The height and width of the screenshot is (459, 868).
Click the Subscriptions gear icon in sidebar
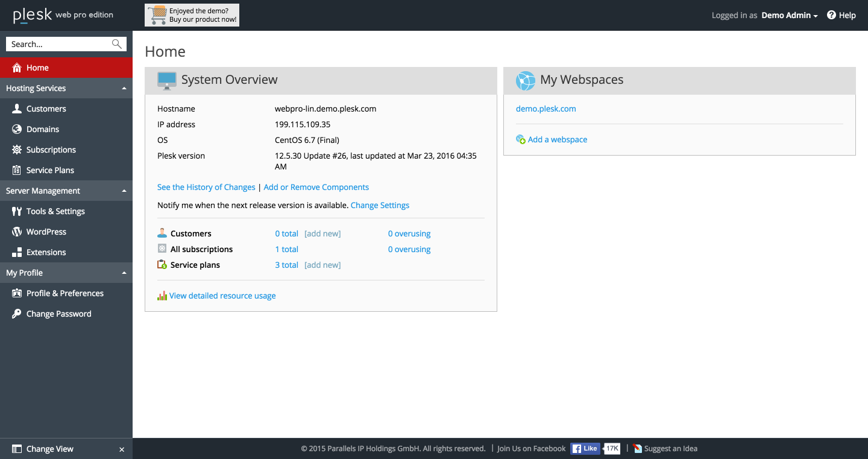pyautogui.click(x=17, y=150)
